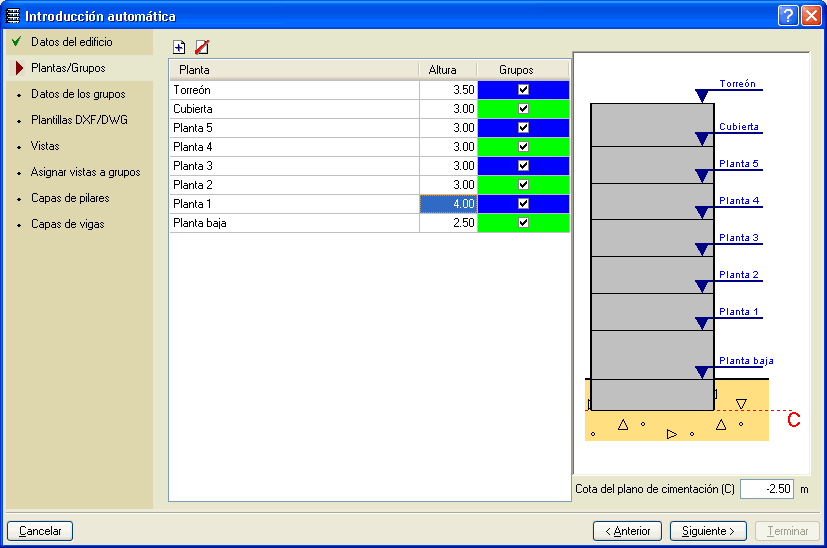Select Asignar vistas a grupos step
This screenshot has width=827, height=548.
pos(85,172)
